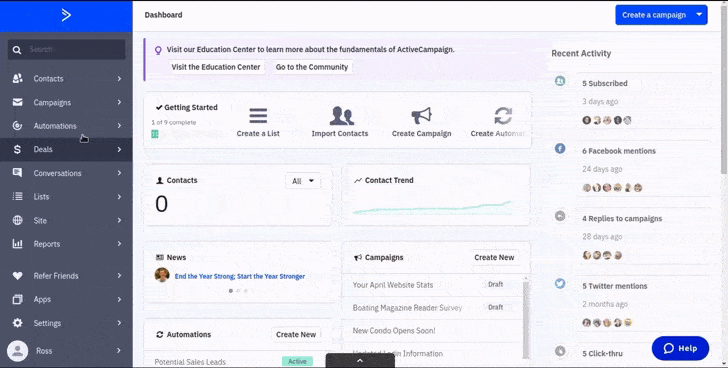This screenshot has height=368, width=728.
Task: Expand the Automations menu chevron
Action: click(119, 126)
